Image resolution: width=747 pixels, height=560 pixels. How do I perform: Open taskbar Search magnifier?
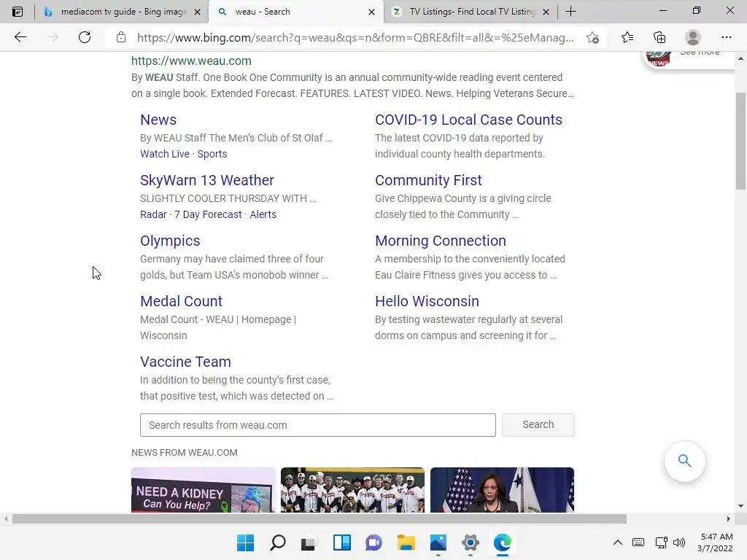coord(278,542)
